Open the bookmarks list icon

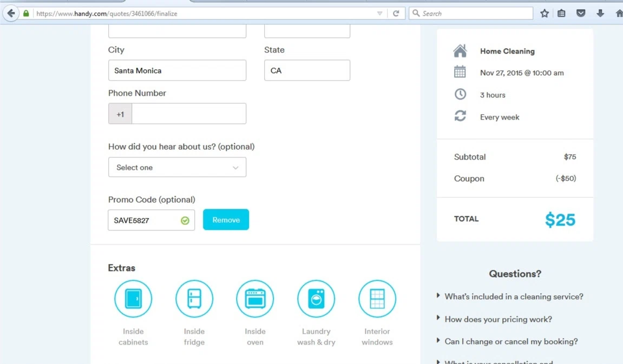561,14
